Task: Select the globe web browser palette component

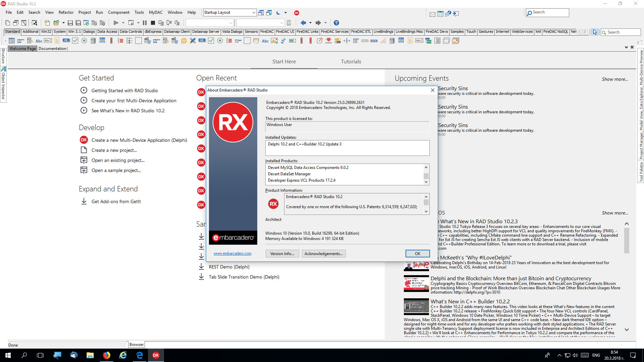Action: (x=184, y=41)
